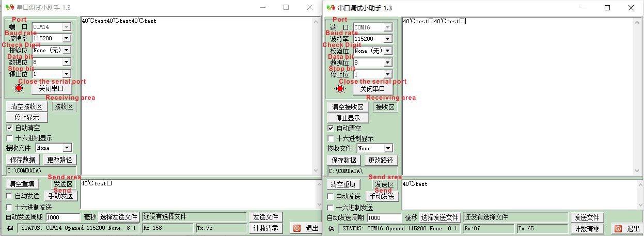This screenshot has width=644, height=236.
Task: Click the app icon in right window title bar
Action: pos(329,8)
